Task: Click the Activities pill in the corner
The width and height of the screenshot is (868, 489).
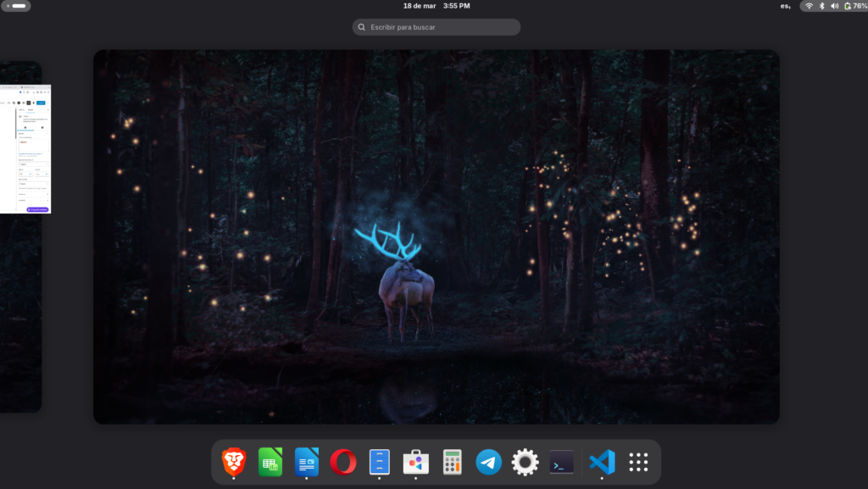Action: tap(15, 6)
